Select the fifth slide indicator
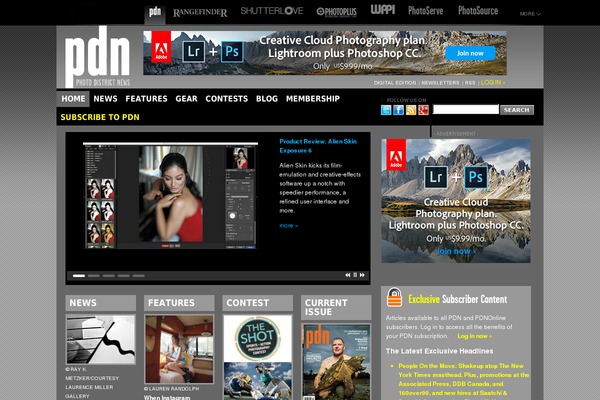Viewport: 600px width, 400px height. coord(139,276)
